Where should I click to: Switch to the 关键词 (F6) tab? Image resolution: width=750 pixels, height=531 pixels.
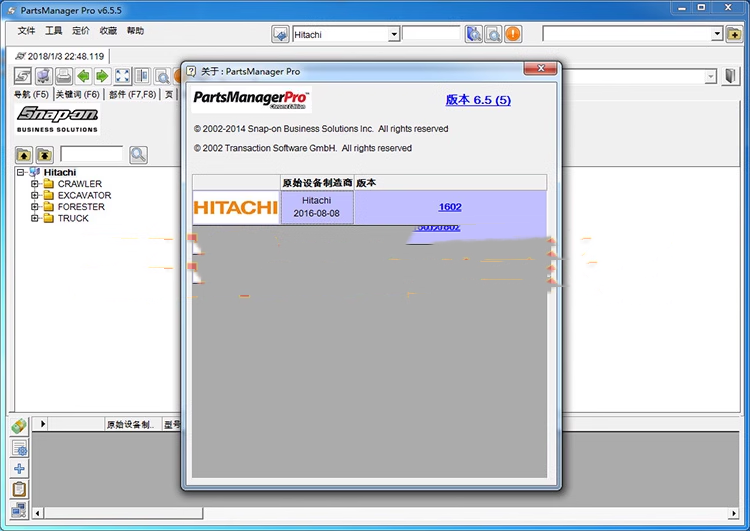(77, 94)
